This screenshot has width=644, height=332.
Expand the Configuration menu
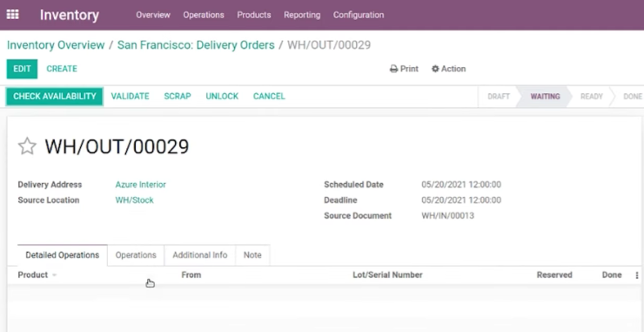pyautogui.click(x=359, y=15)
